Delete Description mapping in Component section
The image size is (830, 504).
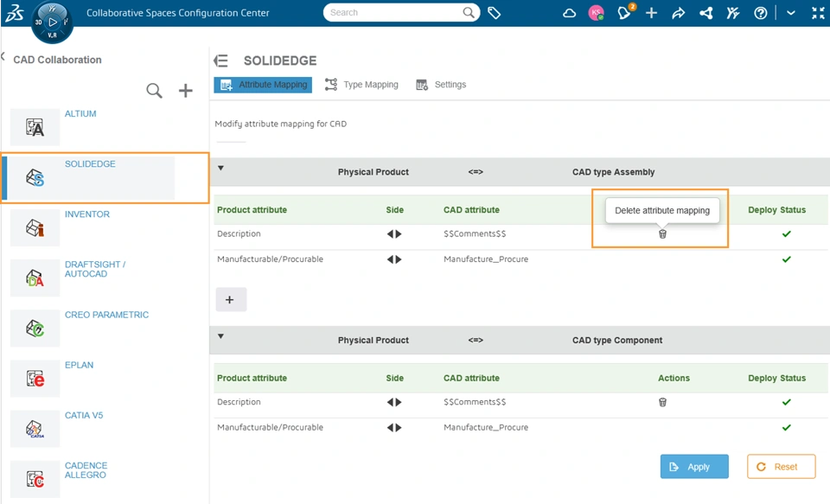tap(662, 402)
